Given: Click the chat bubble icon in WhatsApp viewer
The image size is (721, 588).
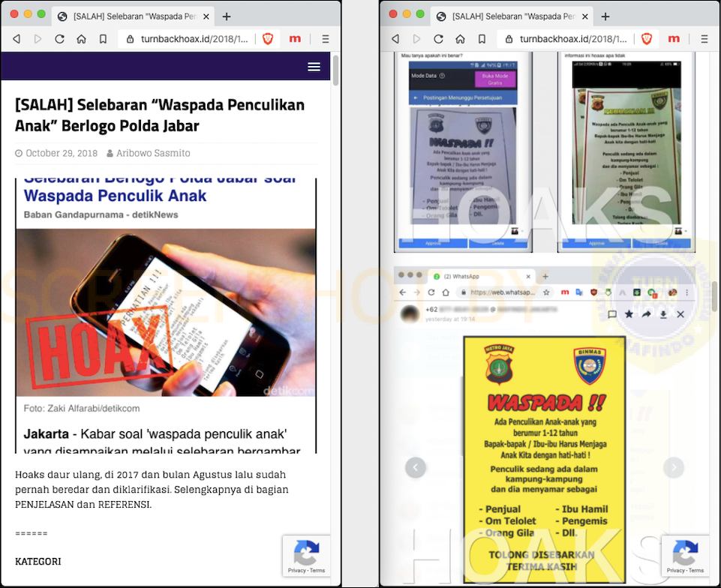Looking at the screenshot, I should pos(612,314).
